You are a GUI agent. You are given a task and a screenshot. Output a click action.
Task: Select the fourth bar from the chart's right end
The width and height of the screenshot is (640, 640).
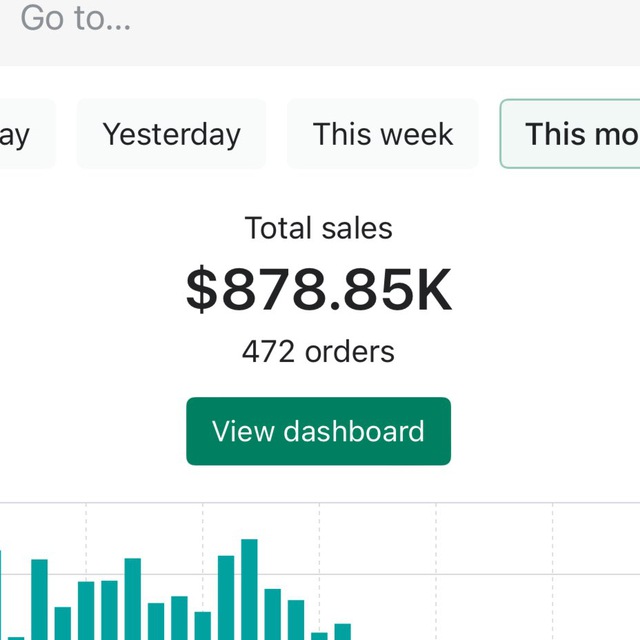pyautogui.click(x=273, y=614)
